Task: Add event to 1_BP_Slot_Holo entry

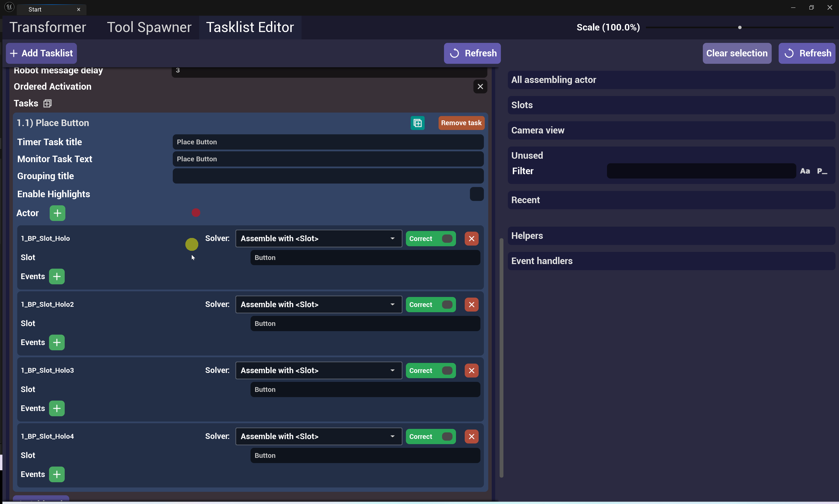Action: coord(57,276)
